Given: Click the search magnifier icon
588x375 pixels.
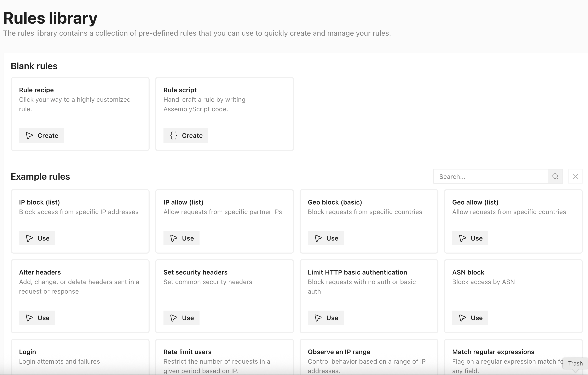Looking at the screenshot, I should tap(555, 176).
